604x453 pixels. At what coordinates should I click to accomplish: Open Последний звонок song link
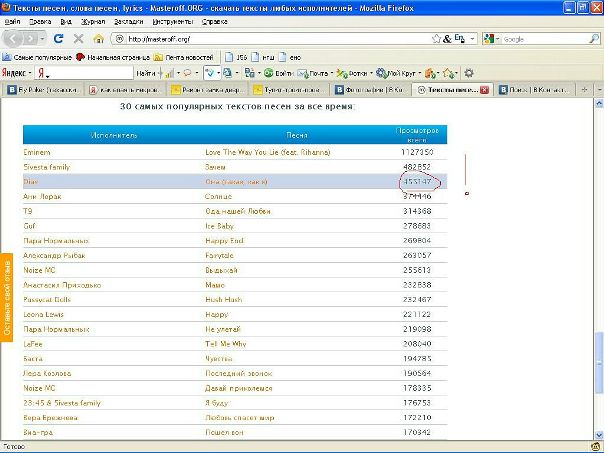pos(238,373)
